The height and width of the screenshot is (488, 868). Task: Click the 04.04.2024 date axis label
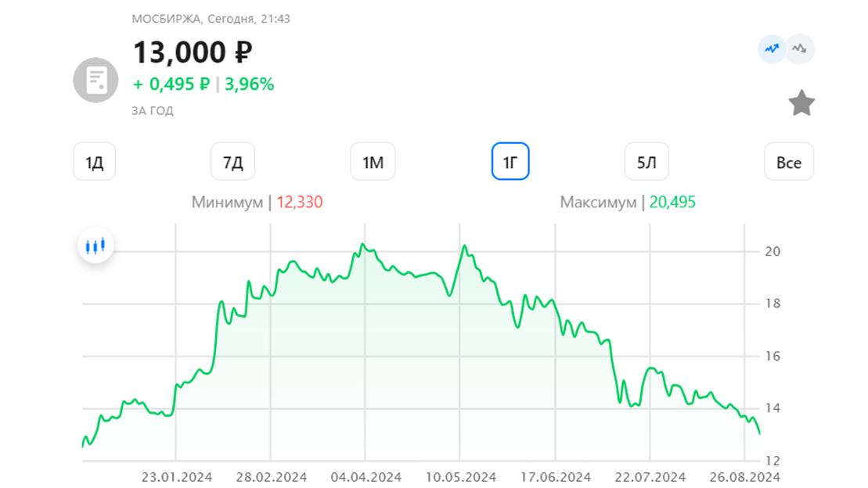pyautogui.click(x=366, y=477)
